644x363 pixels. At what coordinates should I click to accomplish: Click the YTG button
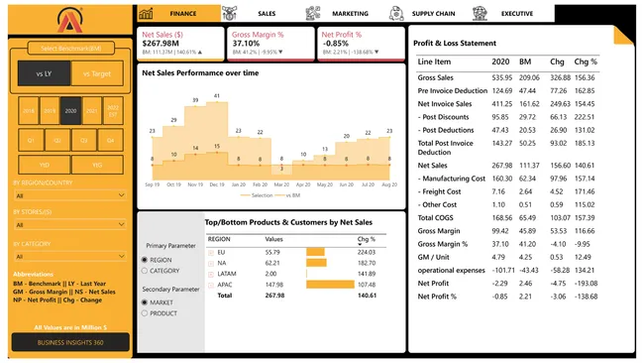tap(97, 165)
